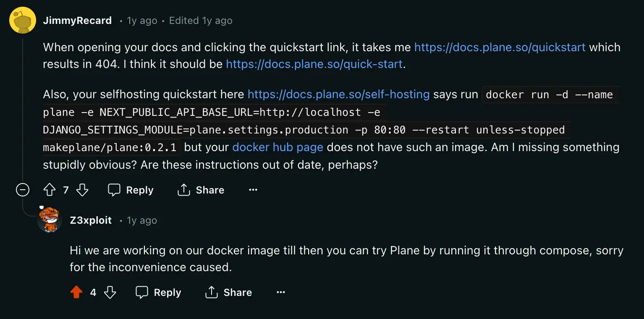
Task: Open the self-hosting documentation link
Action: coord(338,94)
